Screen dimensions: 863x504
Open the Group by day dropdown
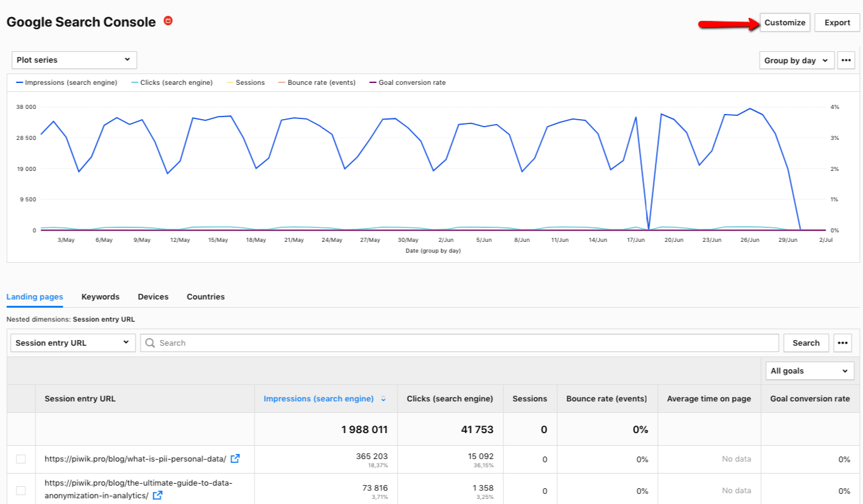point(796,60)
